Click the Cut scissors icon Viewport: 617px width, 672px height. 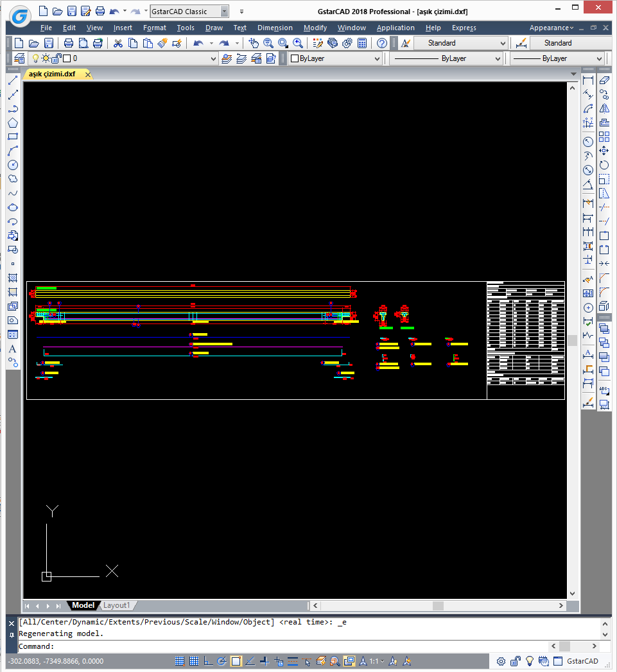tap(118, 43)
